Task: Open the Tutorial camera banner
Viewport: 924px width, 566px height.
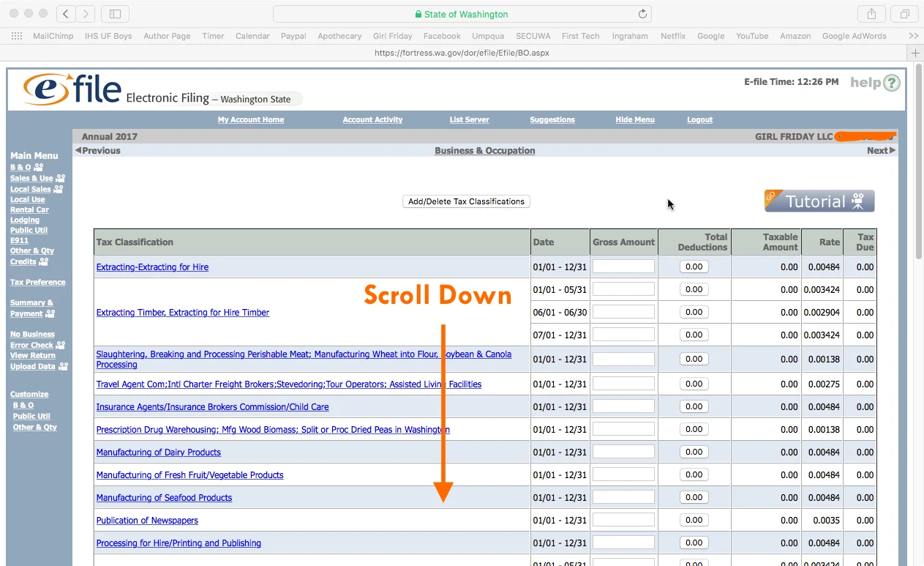Action: [819, 201]
